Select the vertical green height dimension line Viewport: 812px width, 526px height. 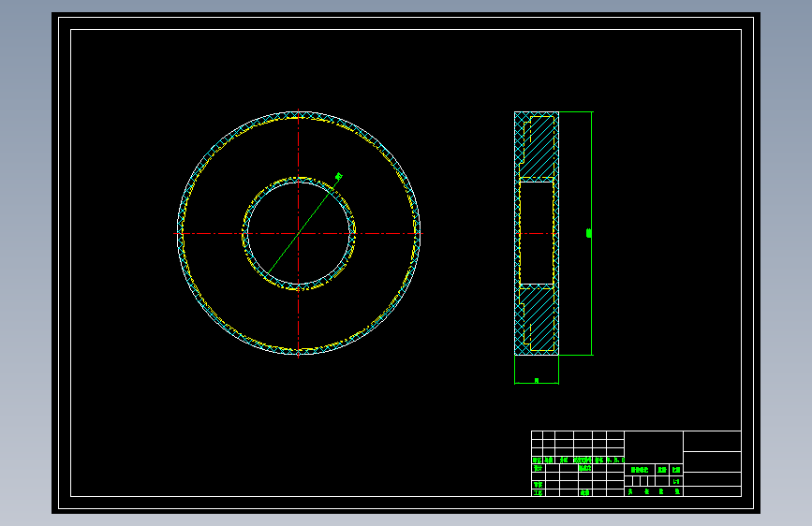[x=591, y=233]
